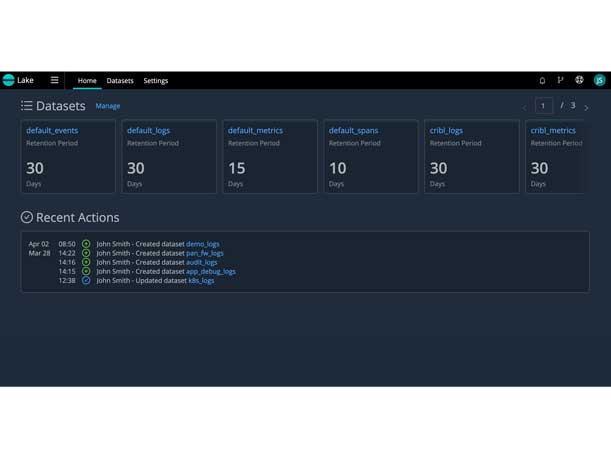Screen dimensions: 611x458
Task: Go to next datasets page arrow
Action: (587, 106)
